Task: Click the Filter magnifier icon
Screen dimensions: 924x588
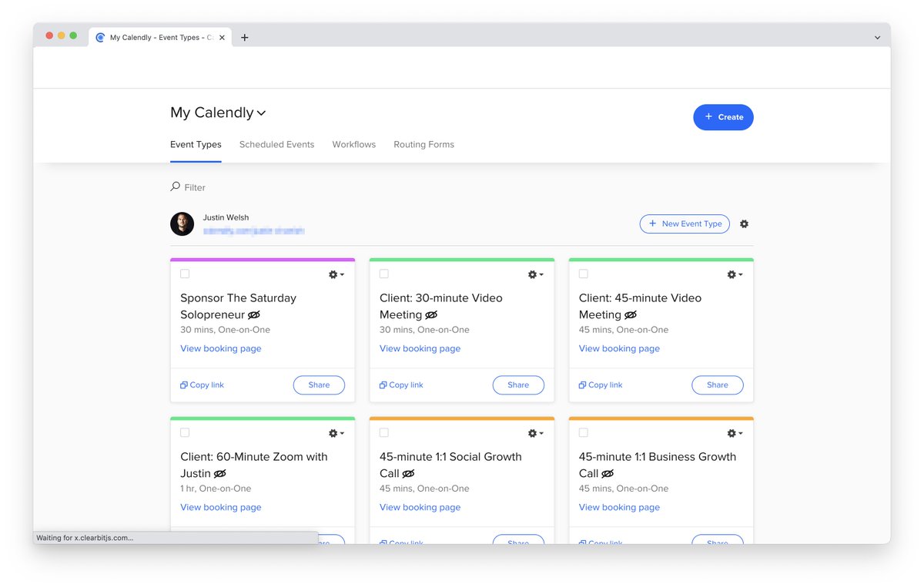Action: click(x=176, y=186)
